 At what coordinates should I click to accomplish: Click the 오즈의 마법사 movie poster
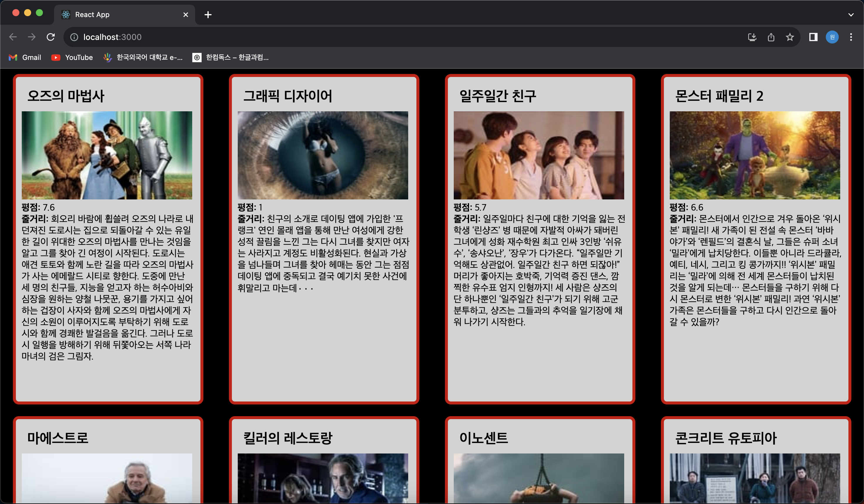click(107, 155)
